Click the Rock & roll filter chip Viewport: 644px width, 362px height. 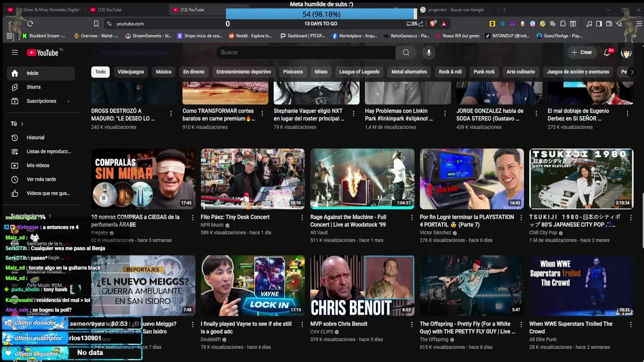pyautogui.click(x=450, y=72)
